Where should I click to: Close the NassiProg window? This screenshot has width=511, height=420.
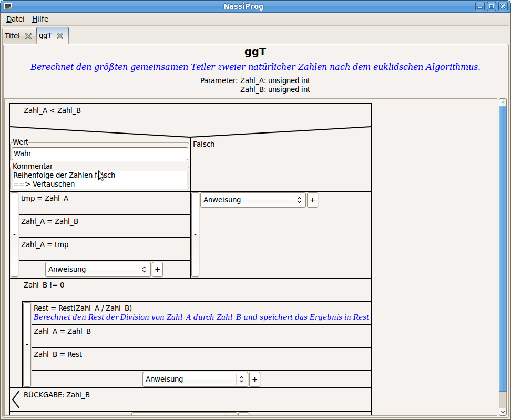pos(503,6)
